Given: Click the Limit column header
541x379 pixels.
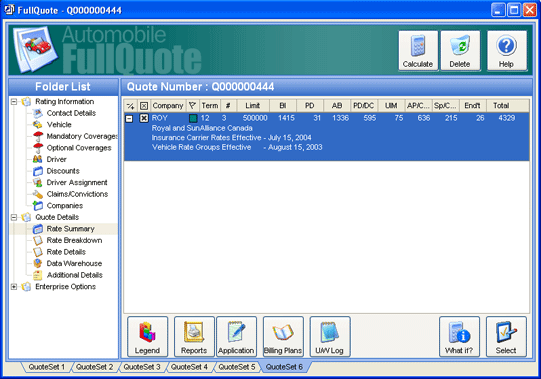Looking at the screenshot, I should 253,106.
